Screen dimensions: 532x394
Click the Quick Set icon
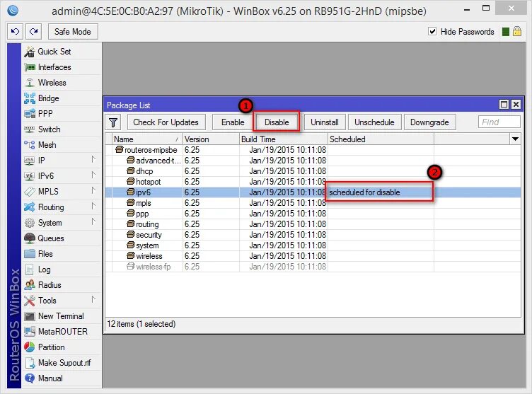30,52
